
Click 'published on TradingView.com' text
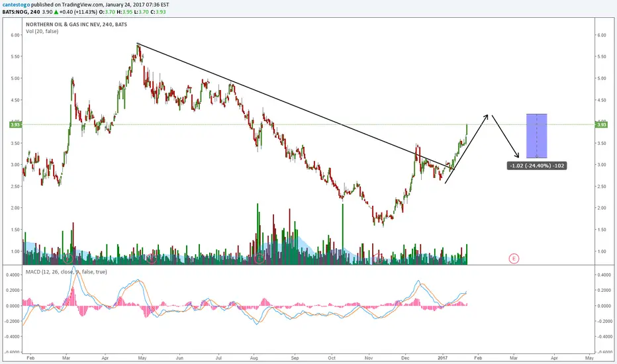[x=67, y=5]
